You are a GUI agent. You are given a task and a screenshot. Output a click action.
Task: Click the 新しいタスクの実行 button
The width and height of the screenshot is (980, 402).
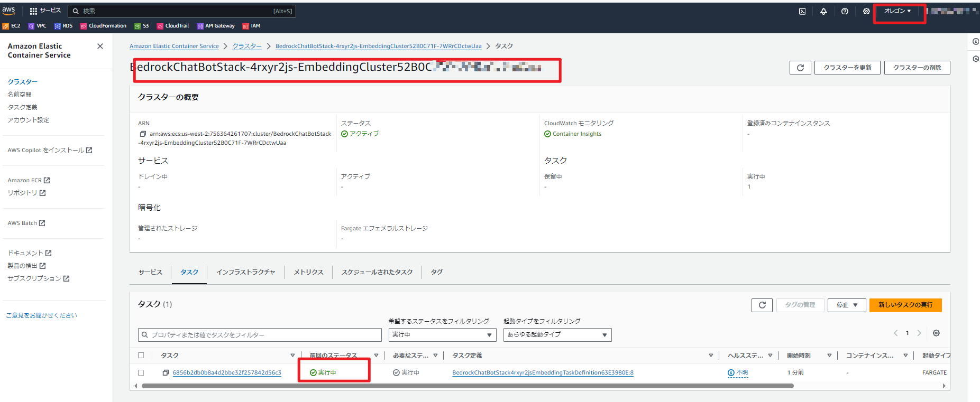click(905, 305)
